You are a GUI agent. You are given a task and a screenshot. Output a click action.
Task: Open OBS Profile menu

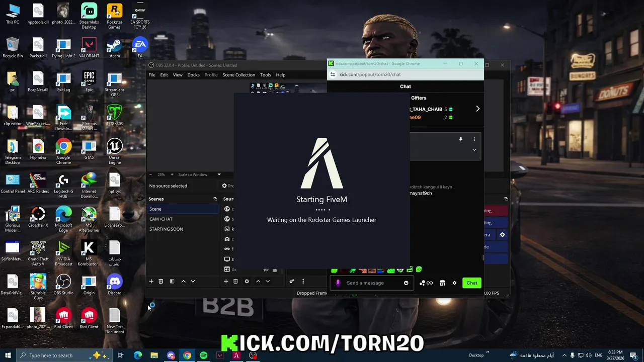(x=211, y=75)
